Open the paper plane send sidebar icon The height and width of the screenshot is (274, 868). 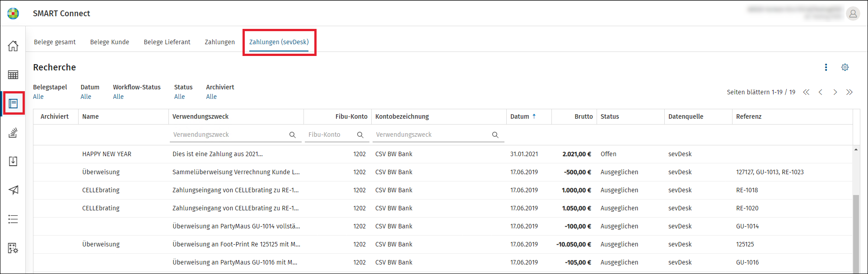(x=13, y=190)
